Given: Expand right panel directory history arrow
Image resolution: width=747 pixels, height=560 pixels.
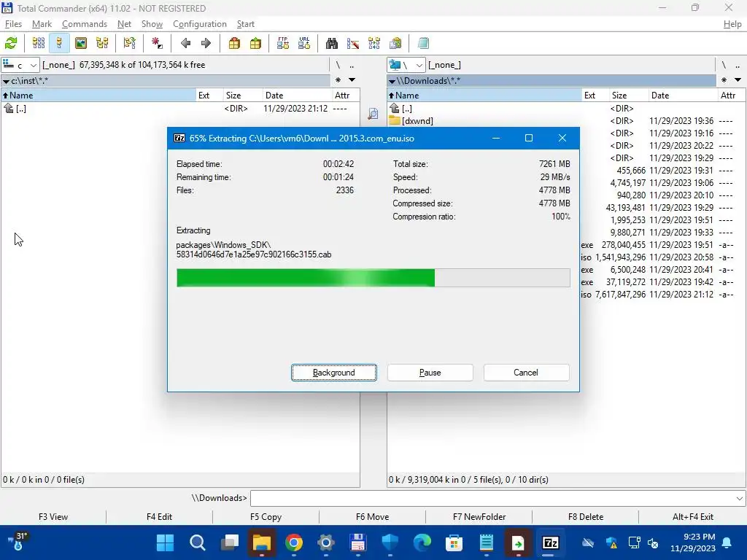Looking at the screenshot, I should click(x=738, y=80).
